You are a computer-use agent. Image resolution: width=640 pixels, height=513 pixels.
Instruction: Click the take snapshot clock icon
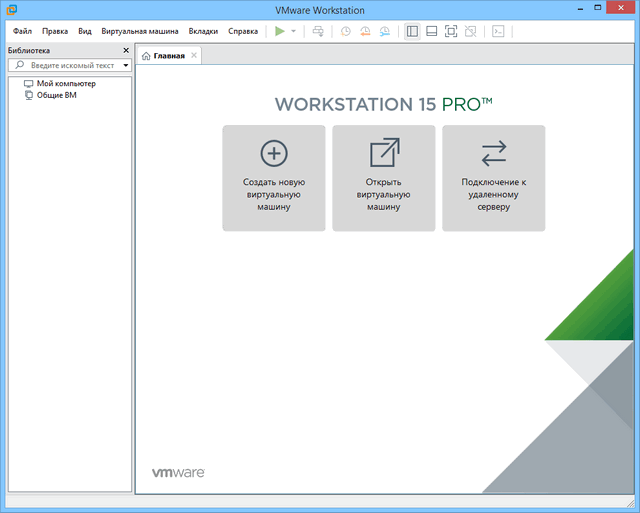(x=346, y=31)
